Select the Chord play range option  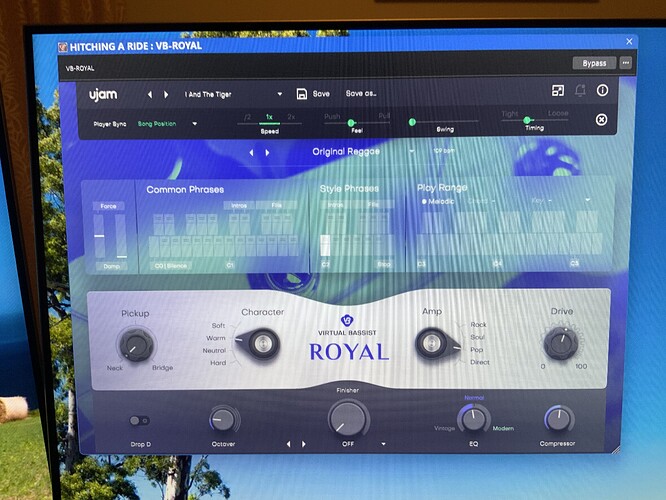coord(481,201)
